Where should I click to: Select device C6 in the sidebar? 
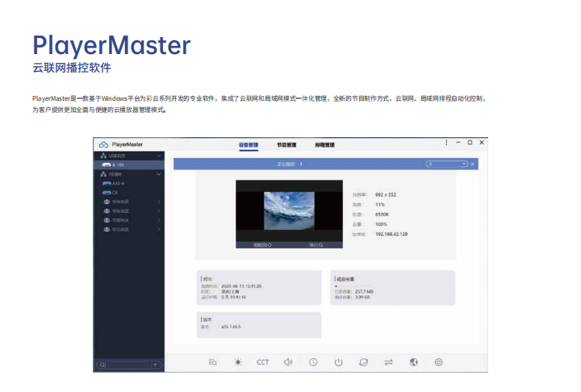129,193
